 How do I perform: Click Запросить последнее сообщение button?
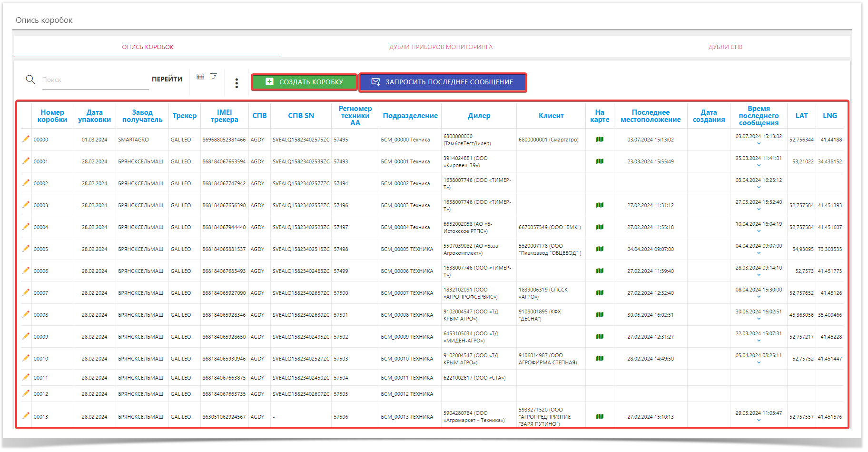click(443, 82)
